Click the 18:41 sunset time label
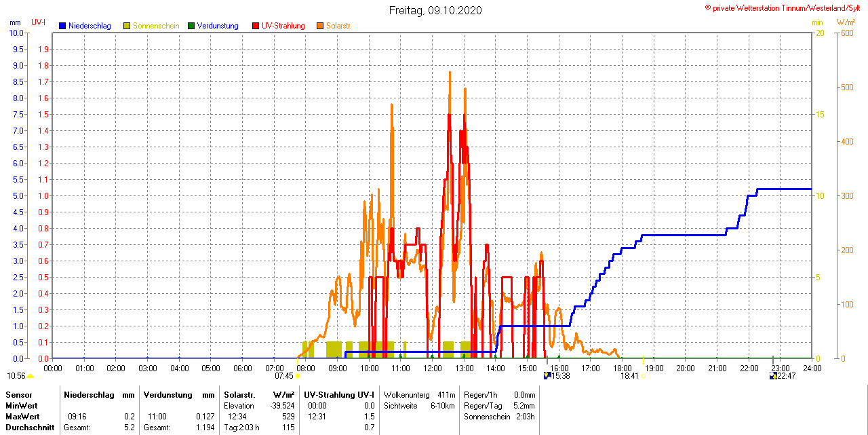The image size is (868, 435). pyautogui.click(x=630, y=375)
